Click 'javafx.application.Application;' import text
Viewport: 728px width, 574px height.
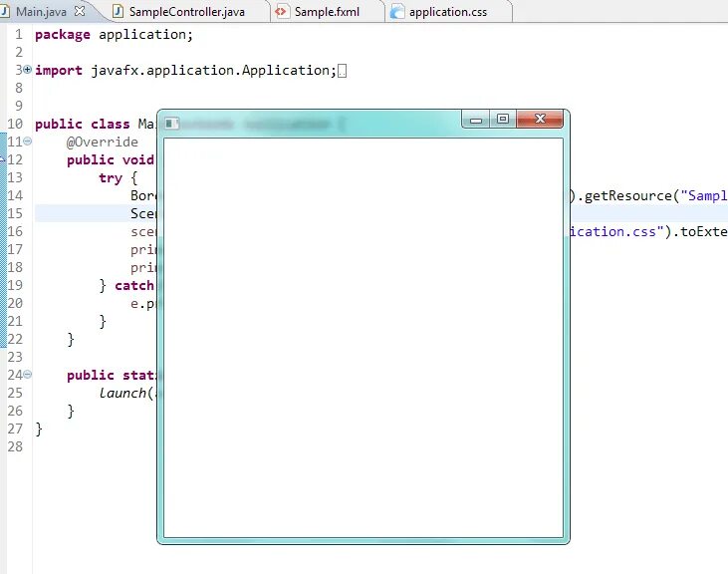[213, 71]
